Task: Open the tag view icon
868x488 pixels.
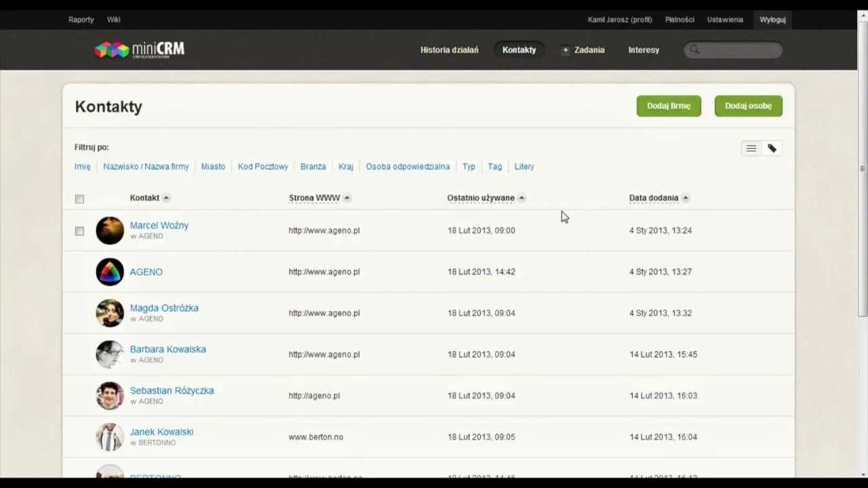Action: 772,148
